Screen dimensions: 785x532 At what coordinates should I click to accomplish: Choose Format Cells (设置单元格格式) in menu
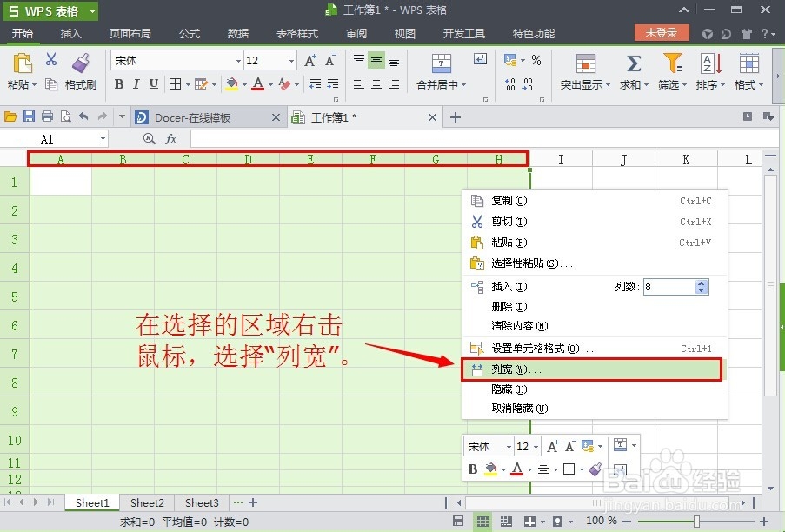pyautogui.click(x=595, y=348)
